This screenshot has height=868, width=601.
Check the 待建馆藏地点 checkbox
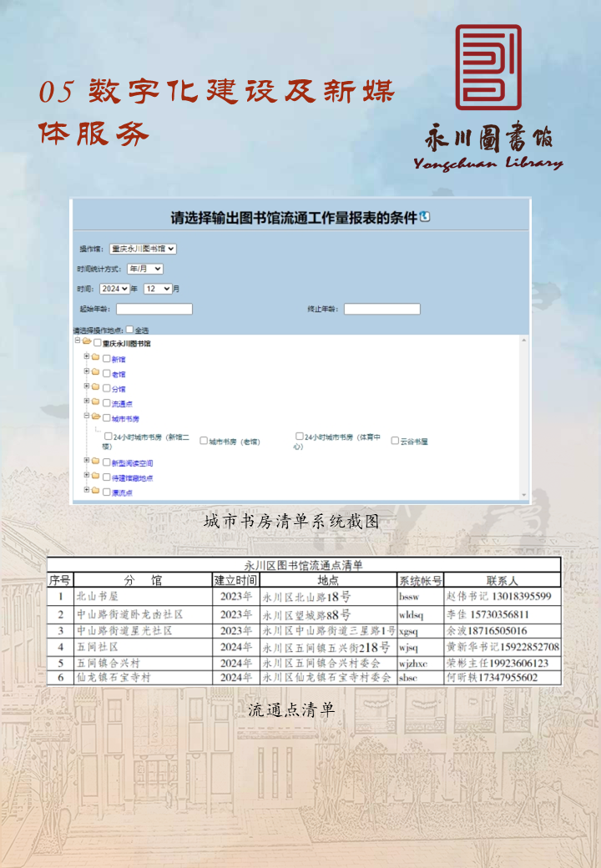(106, 477)
